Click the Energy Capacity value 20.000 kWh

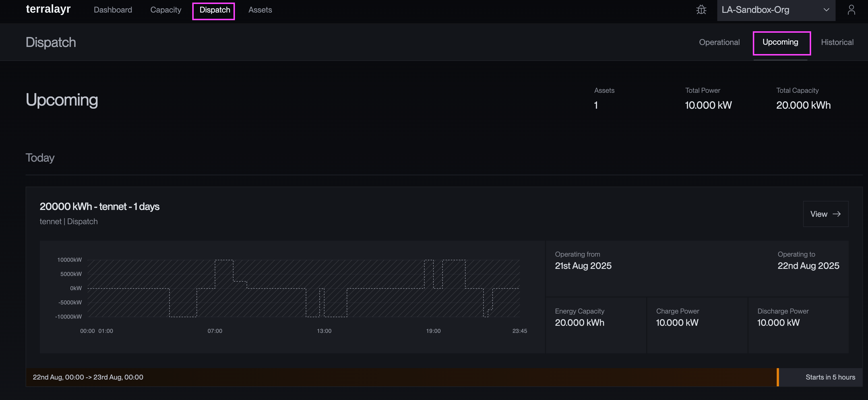coord(580,323)
